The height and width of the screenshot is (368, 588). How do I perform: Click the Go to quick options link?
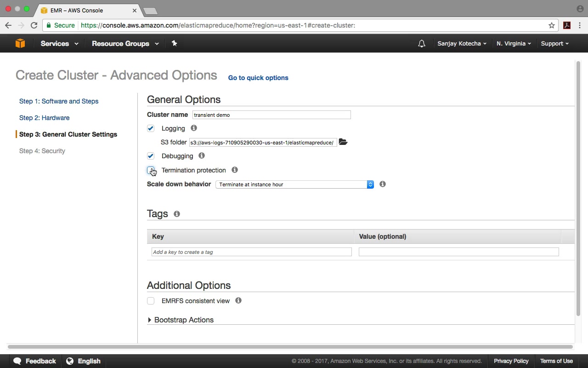pos(258,78)
